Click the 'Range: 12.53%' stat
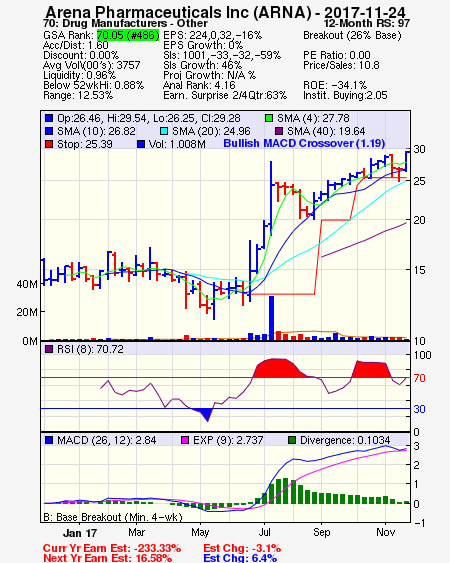Viewport: 450px width, 563px height. [78, 96]
